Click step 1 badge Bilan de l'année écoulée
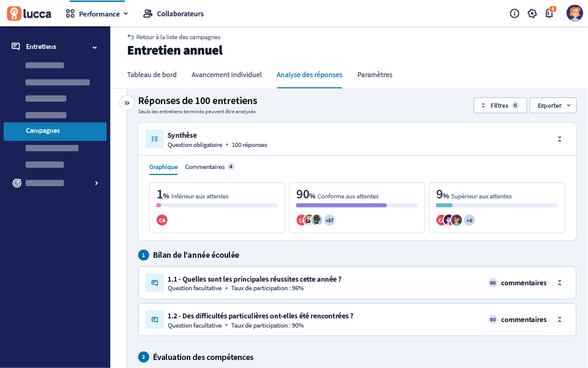This screenshot has height=368, width=588. click(143, 255)
